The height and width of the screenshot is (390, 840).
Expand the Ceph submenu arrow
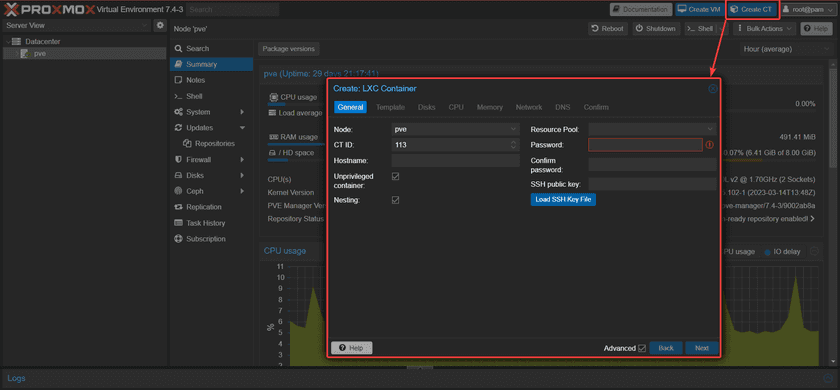click(242, 191)
